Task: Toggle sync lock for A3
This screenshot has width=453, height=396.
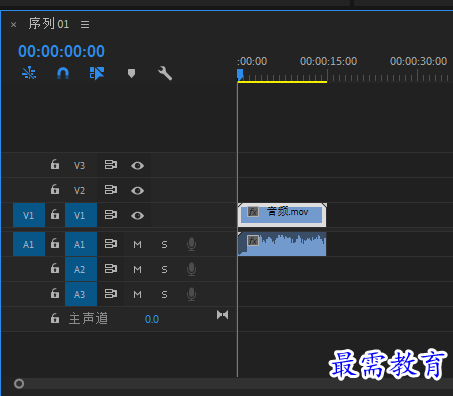Action: (111, 294)
